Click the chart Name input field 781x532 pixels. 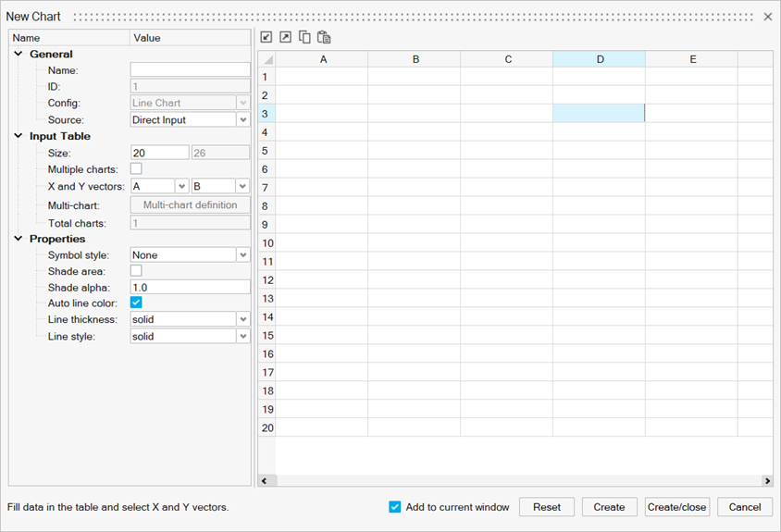[x=191, y=69]
